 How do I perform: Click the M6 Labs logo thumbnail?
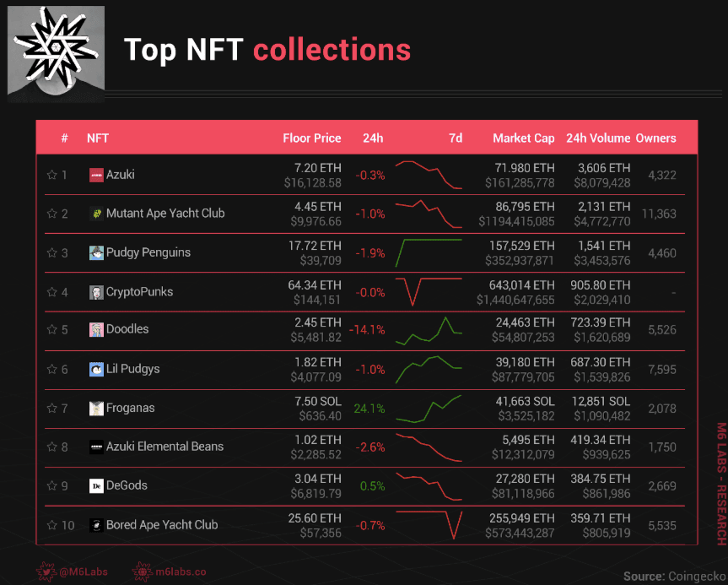click(57, 52)
